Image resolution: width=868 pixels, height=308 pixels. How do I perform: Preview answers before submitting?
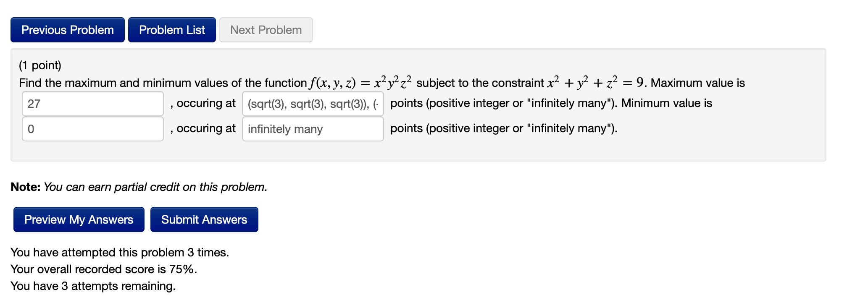tap(79, 219)
